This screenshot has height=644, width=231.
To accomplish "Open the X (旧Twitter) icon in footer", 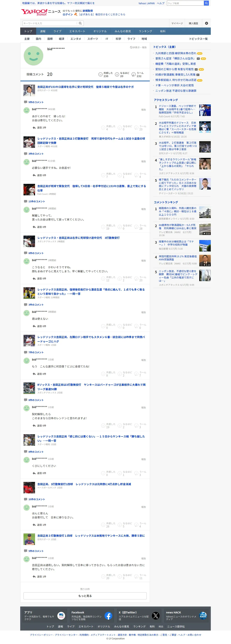I will [x=156, y=616].
